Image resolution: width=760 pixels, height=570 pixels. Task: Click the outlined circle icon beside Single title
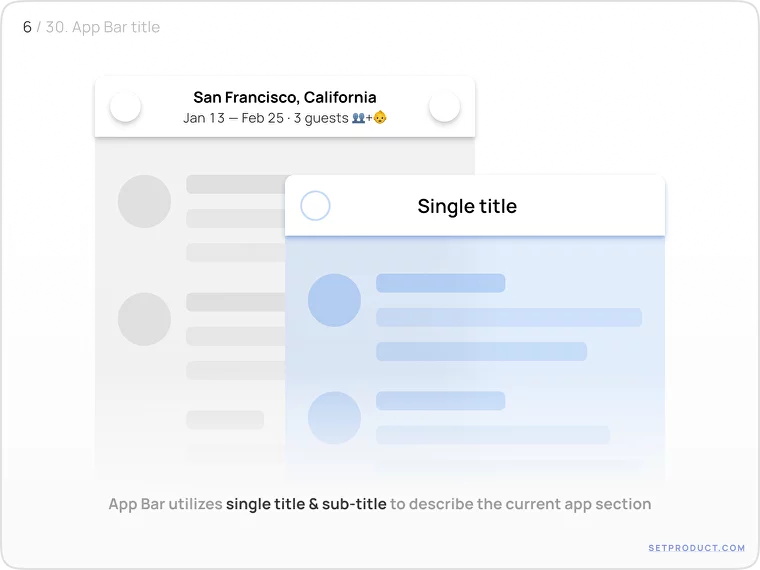click(315, 206)
